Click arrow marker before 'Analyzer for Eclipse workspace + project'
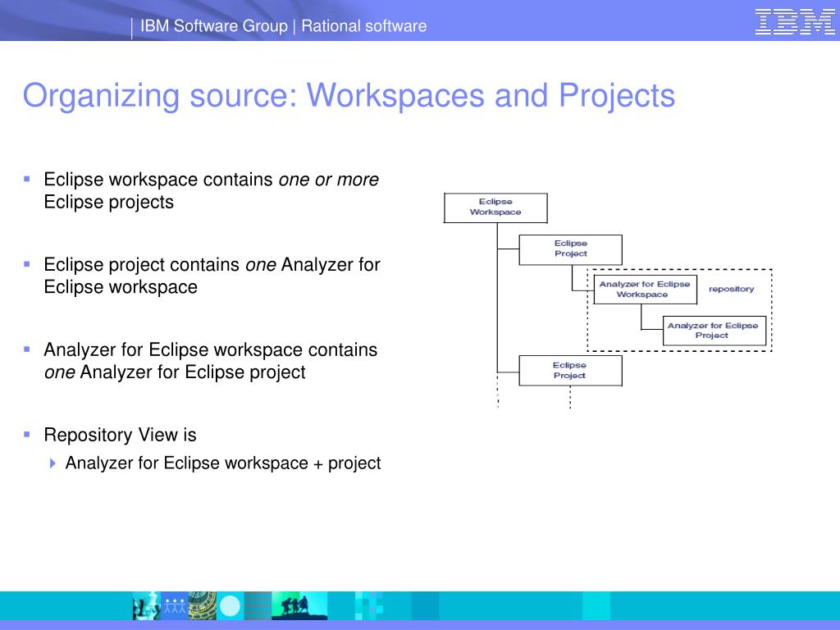The image size is (840, 630). click(x=52, y=463)
